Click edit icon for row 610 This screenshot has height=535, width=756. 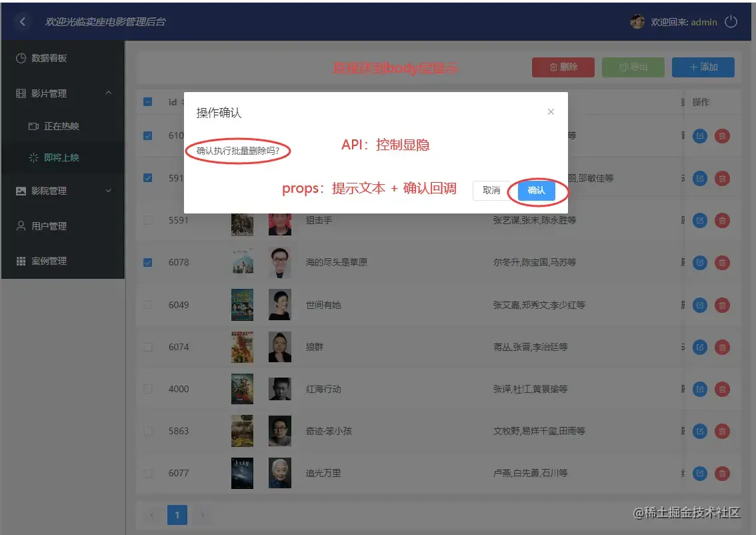700,136
